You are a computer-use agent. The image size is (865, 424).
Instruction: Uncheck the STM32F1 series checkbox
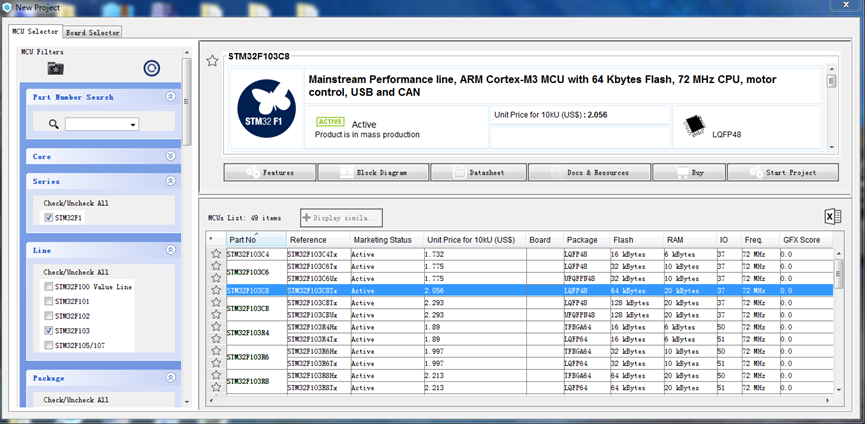(x=48, y=217)
